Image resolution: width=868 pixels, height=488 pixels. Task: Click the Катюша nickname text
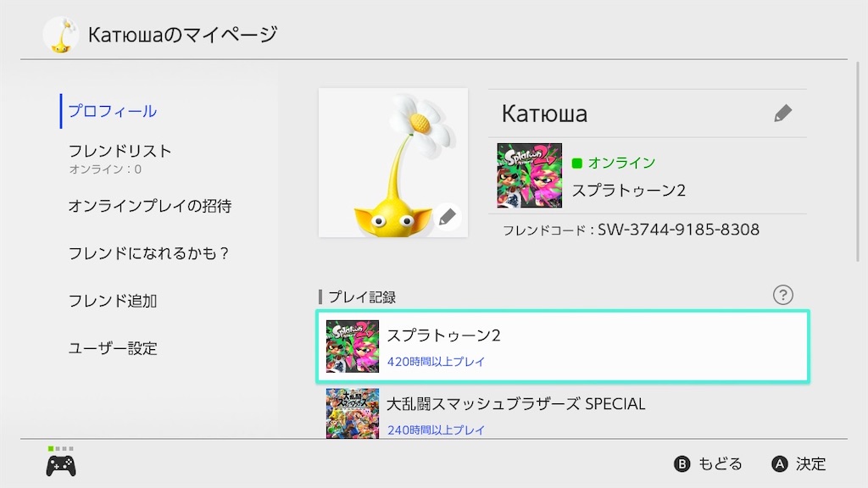point(544,114)
